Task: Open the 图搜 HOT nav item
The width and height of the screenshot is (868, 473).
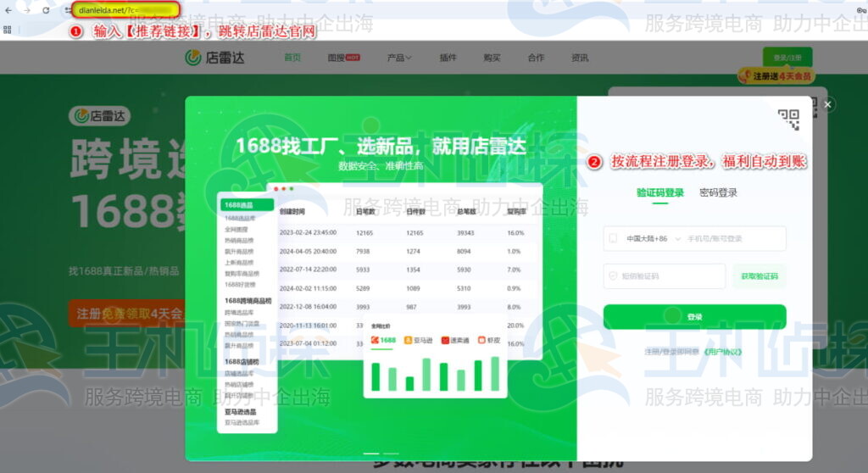Action: [344, 58]
